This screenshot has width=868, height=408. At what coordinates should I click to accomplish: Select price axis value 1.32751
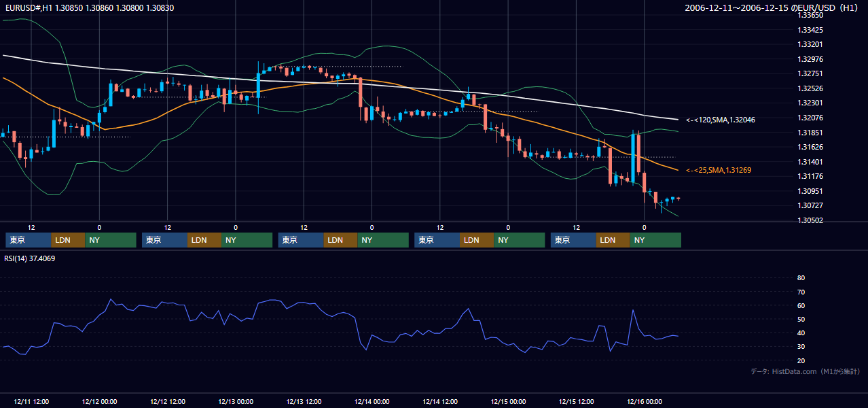810,73
